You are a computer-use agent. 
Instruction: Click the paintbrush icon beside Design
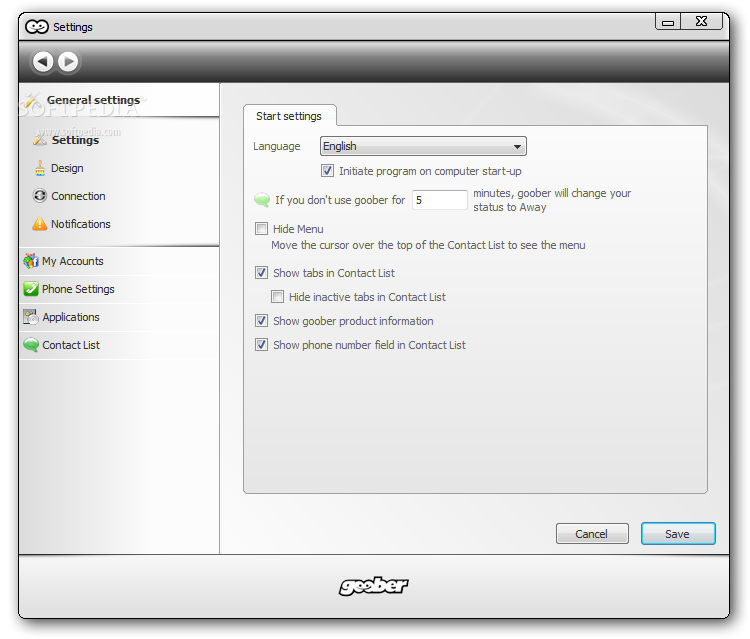coord(40,168)
